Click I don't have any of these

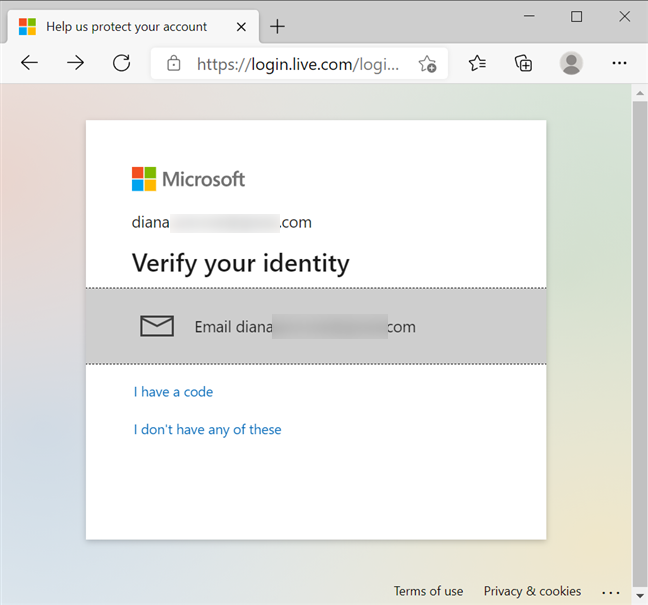tap(207, 429)
